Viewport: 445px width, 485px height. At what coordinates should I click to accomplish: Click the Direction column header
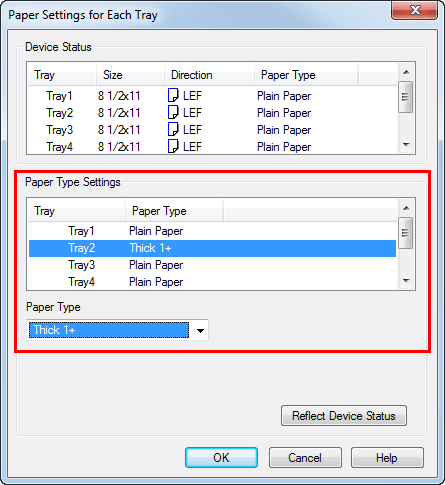point(209,75)
